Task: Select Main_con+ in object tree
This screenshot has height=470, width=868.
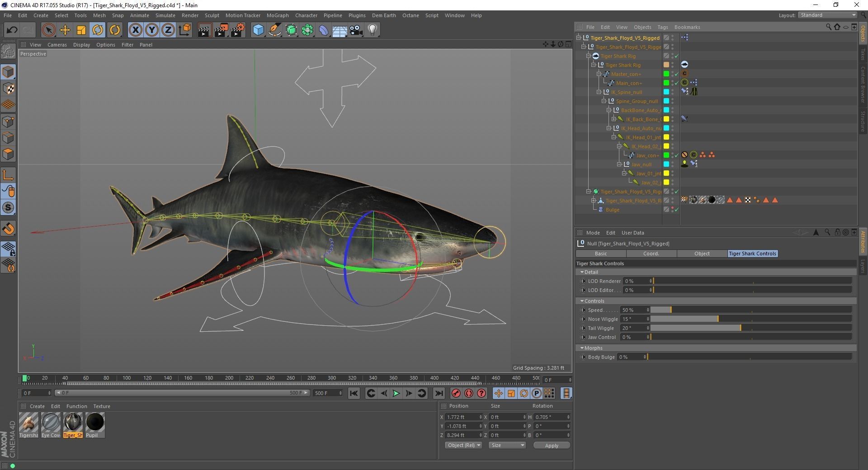Action: 628,83
